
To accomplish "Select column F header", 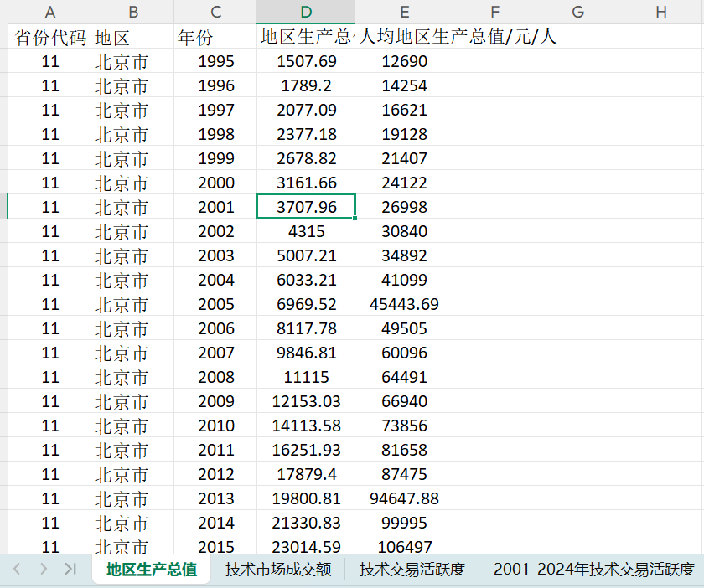I will coord(494,12).
